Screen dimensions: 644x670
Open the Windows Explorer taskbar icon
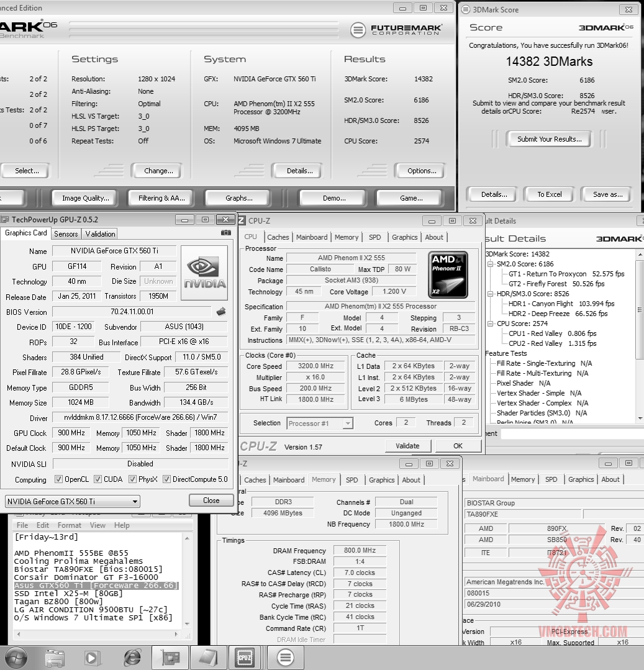coord(55,658)
